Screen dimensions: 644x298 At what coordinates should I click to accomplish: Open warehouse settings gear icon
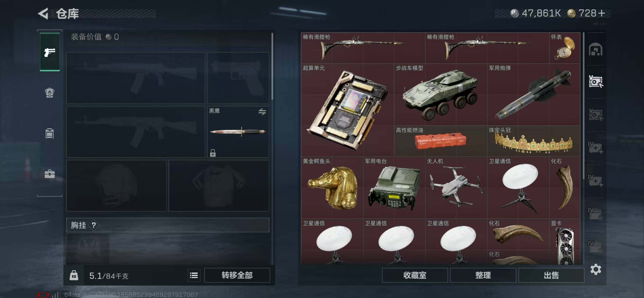(x=596, y=269)
